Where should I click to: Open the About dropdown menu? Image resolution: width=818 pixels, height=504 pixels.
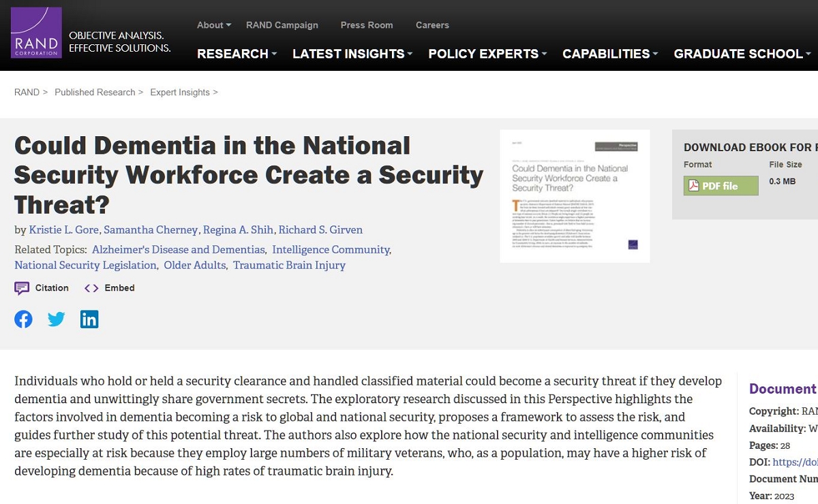[214, 25]
